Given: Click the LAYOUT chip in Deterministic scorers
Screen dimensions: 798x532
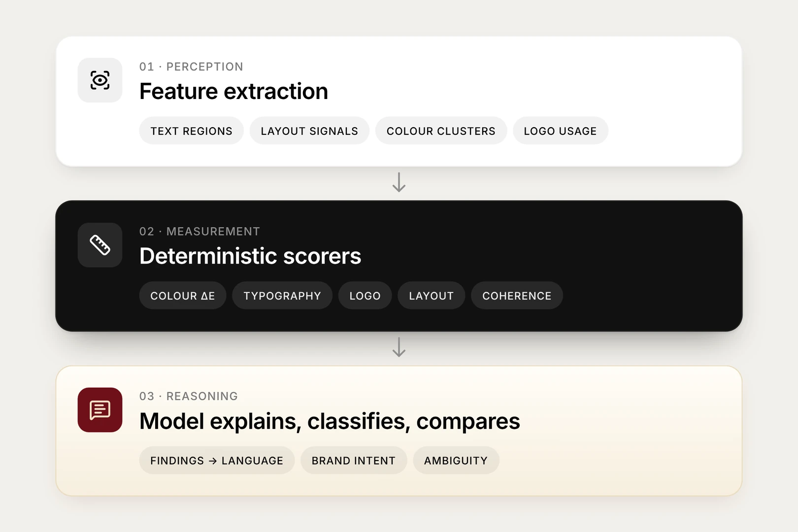Looking at the screenshot, I should tap(432, 296).
